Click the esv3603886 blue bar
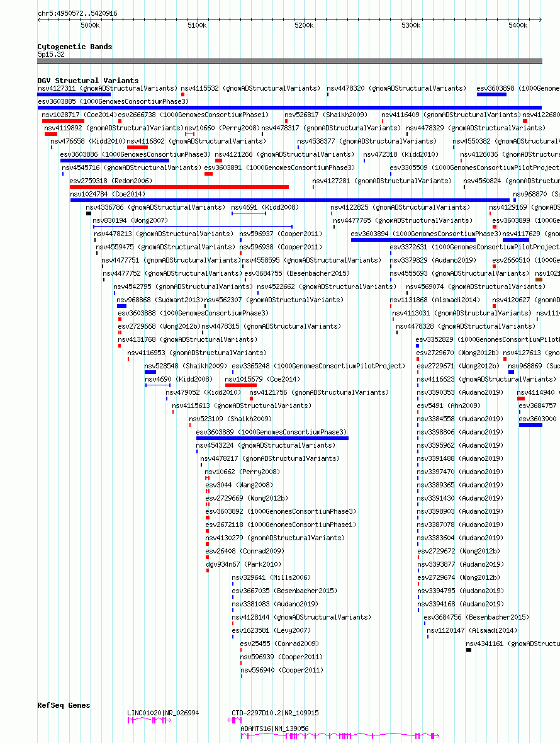 point(115,161)
